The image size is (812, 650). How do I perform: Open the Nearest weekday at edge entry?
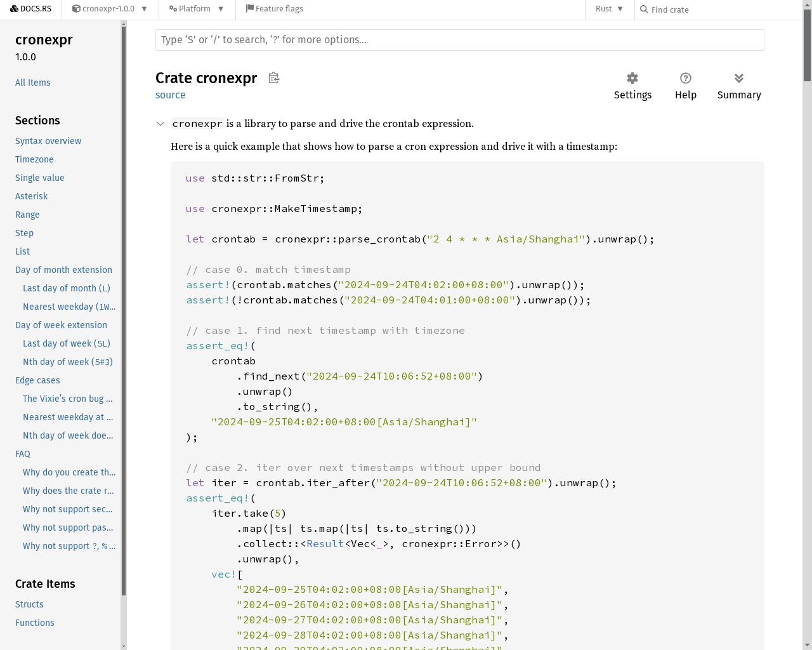68,417
